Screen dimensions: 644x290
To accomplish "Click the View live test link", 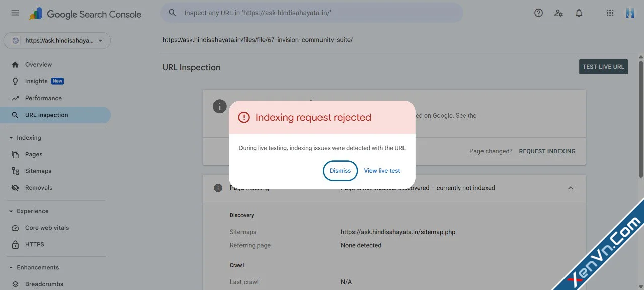I will tap(382, 171).
